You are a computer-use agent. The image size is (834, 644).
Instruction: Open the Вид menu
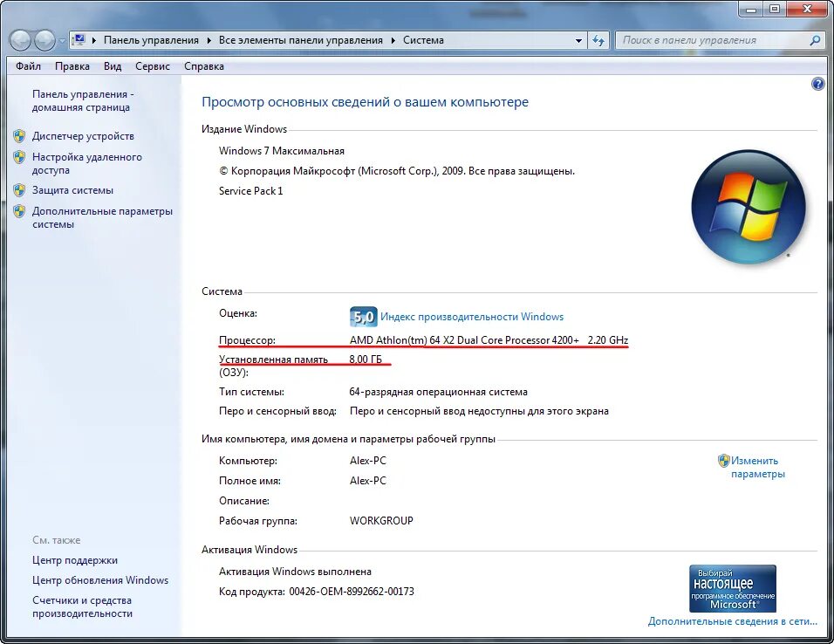[113, 66]
